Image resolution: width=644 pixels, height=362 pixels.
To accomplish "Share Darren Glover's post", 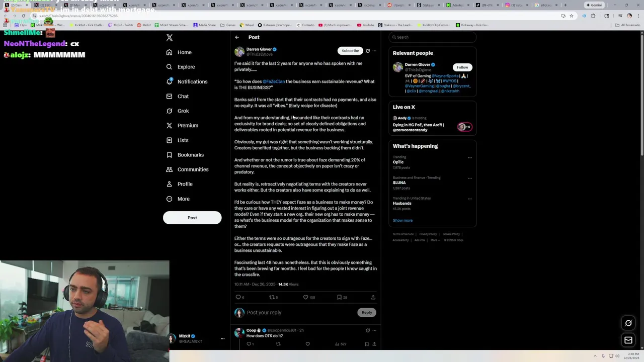I will tap(373, 297).
